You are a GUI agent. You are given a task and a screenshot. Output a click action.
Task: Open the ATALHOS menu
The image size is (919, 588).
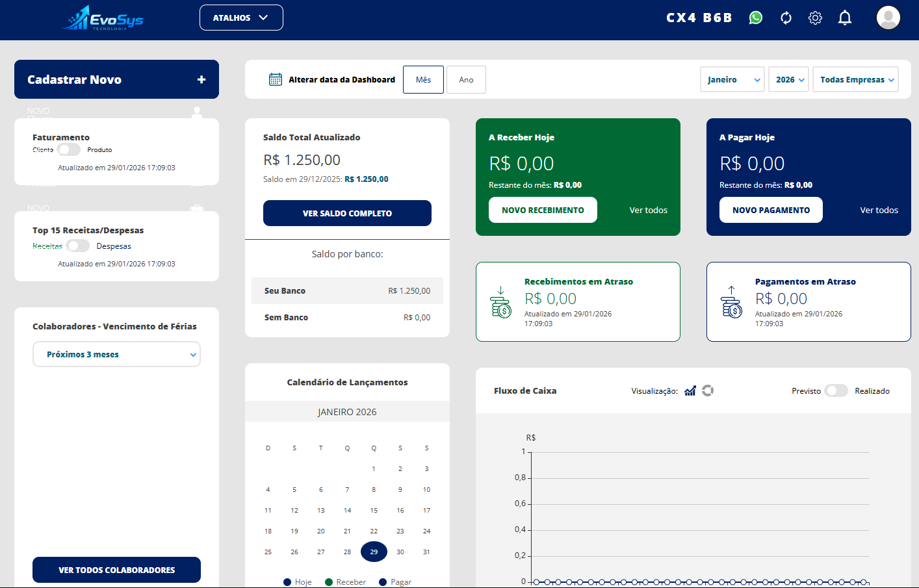(241, 18)
